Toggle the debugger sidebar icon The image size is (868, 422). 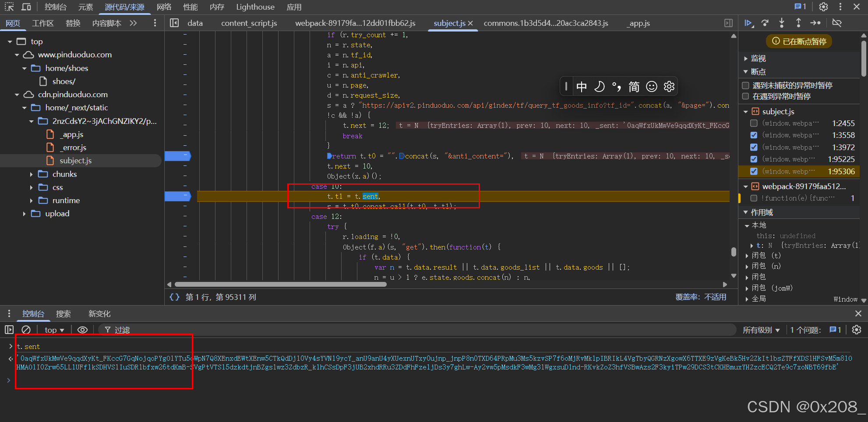point(729,23)
